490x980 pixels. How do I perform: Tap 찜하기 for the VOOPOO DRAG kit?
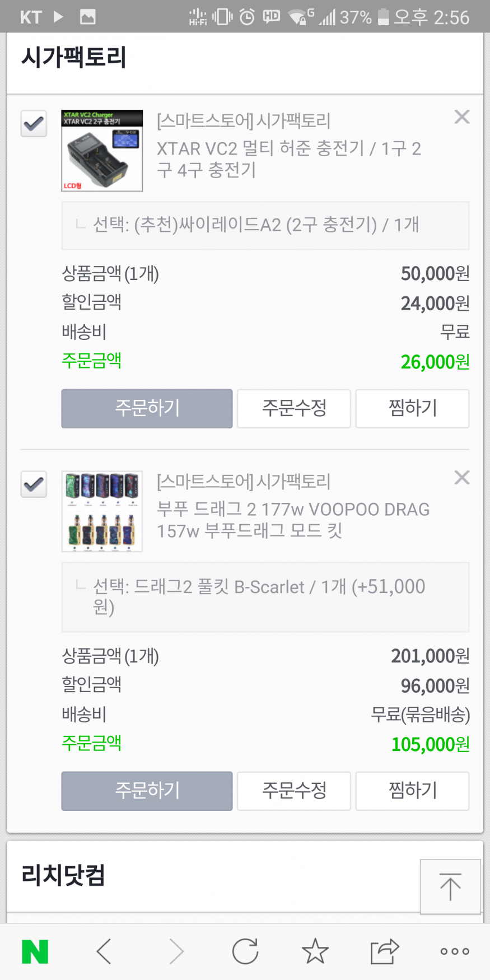click(412, 791)
